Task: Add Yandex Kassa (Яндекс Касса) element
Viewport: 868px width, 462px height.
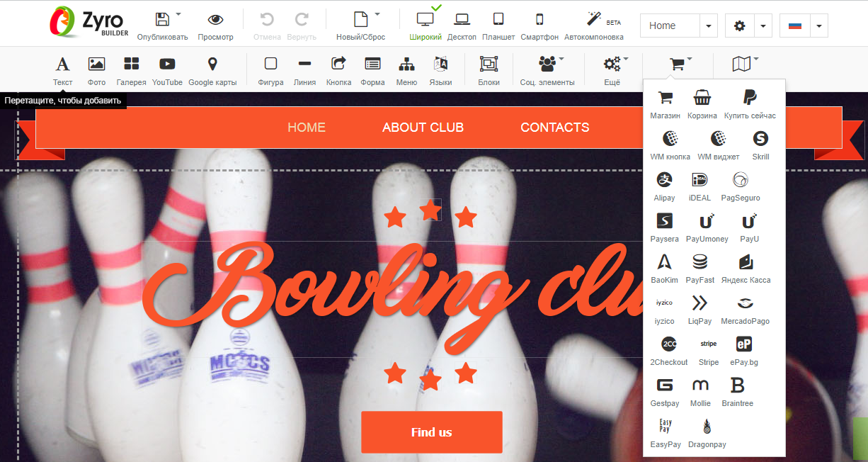Action: [x=746, y=269]
